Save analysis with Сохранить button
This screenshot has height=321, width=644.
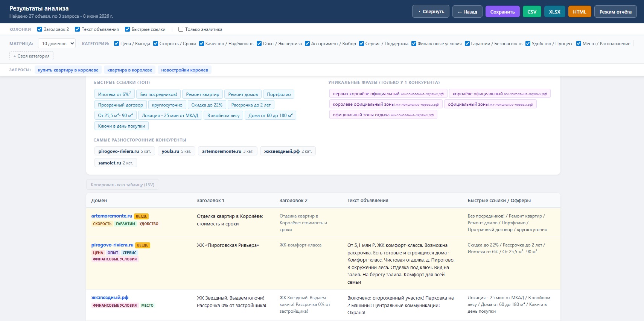click(502, 12)
